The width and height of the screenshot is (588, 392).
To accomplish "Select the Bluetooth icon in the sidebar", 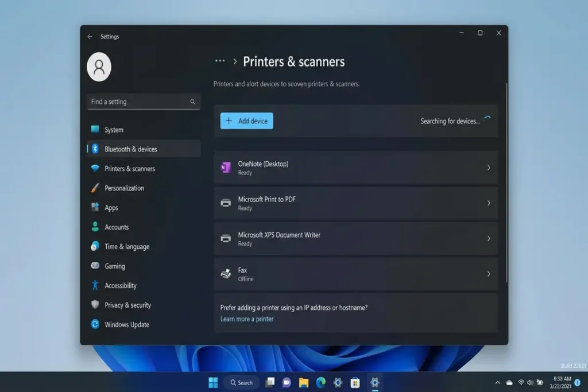I will click(x=95, y=149).
